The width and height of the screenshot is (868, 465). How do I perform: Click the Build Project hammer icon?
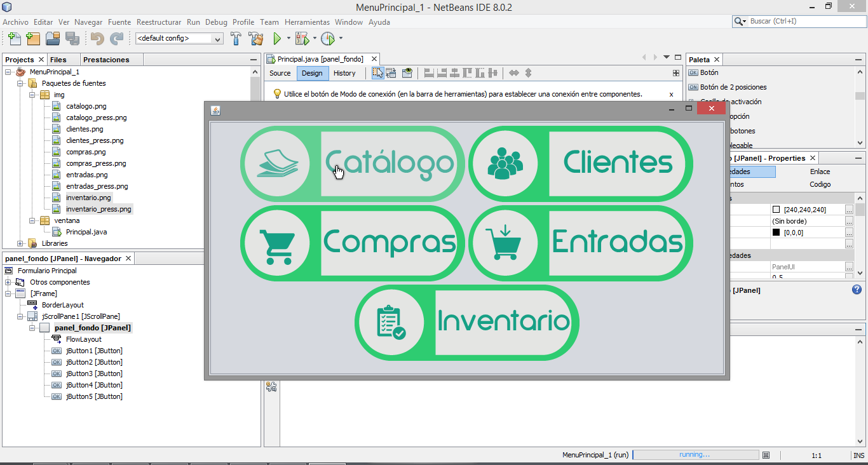point(236,38)
